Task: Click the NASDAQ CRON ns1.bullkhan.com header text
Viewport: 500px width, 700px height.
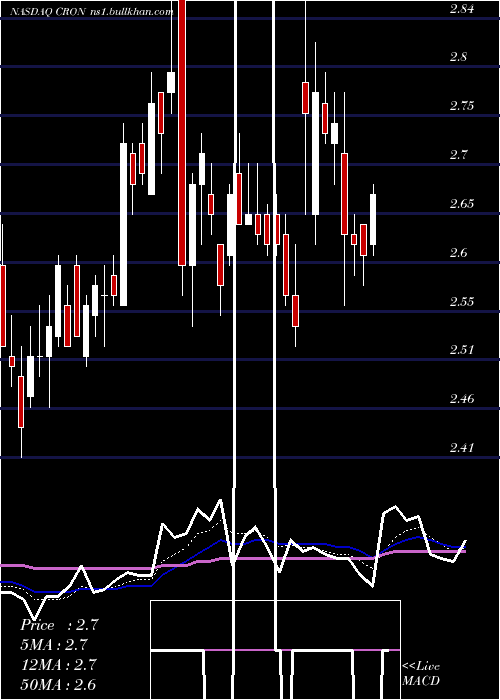Action: click(91, 12)
